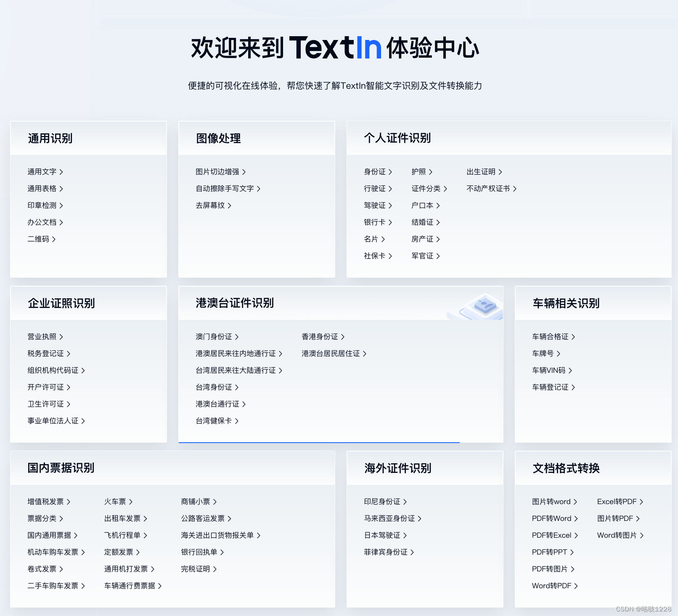Open the Word转PDF conversion tool
The height and width of the screenshot is (616, 678).
[x=552, y=585]
